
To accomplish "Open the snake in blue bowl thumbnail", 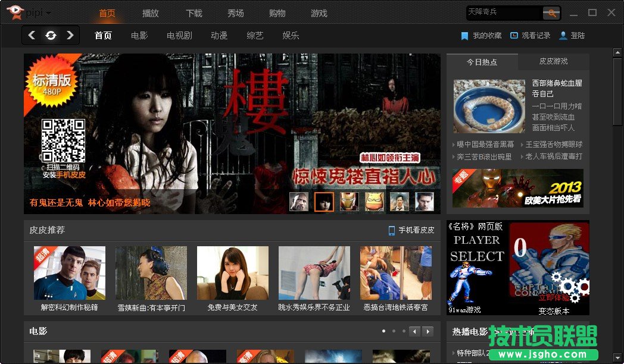I will 489,106.
